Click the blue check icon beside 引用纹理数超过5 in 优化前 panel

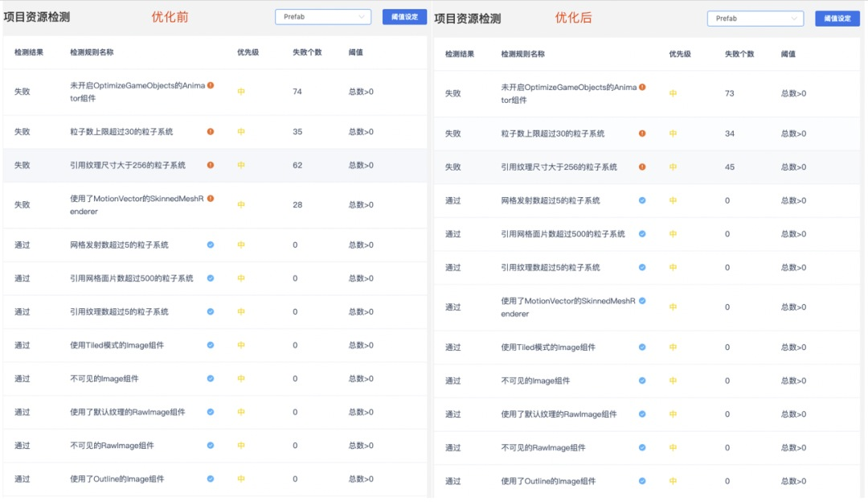click(211, 311)
